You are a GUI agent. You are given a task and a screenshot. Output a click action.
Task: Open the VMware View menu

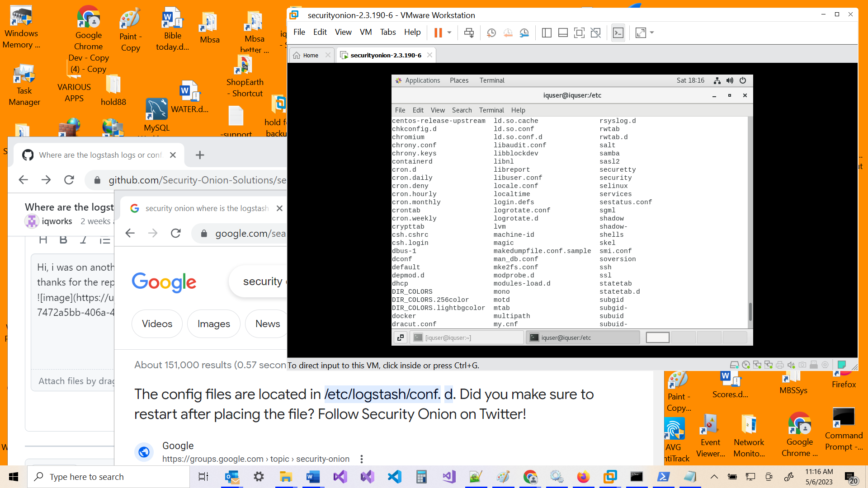click(x=343, y=32)
